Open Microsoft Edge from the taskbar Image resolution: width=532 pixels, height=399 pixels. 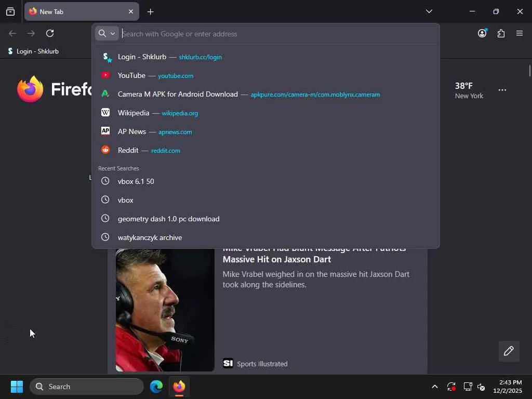(156, 387)
